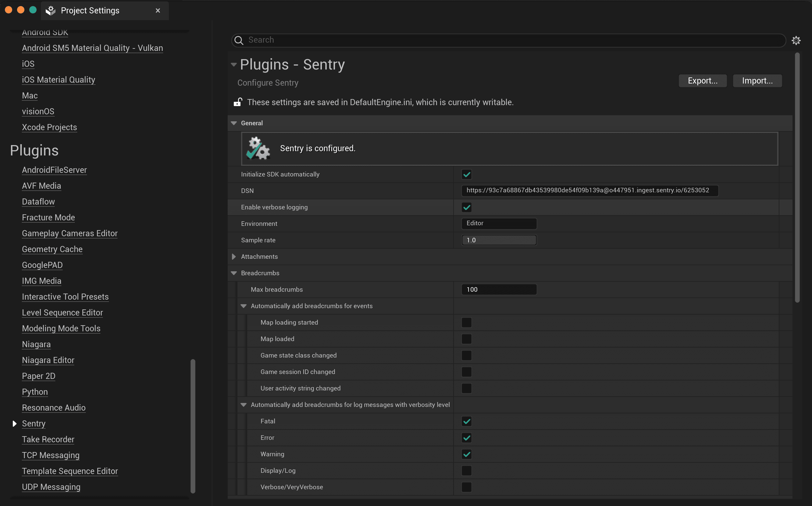This screenshot has width=812, height=506.
Task: Check Game session ID changed
Action: (466, 372)
